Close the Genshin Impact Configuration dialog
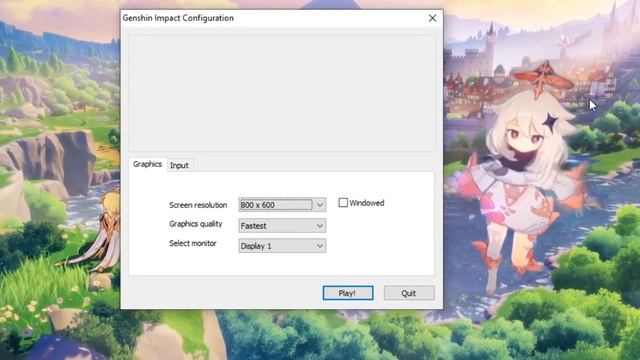The image size is (640, 360). pyautogui.click(x=432, y=18)
